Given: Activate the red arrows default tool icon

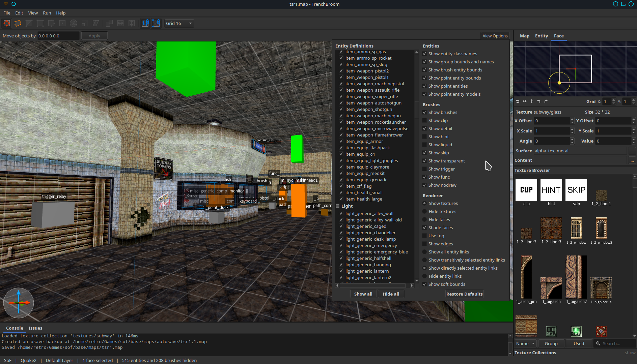Looking at the screenshot, I should point(7,23).
